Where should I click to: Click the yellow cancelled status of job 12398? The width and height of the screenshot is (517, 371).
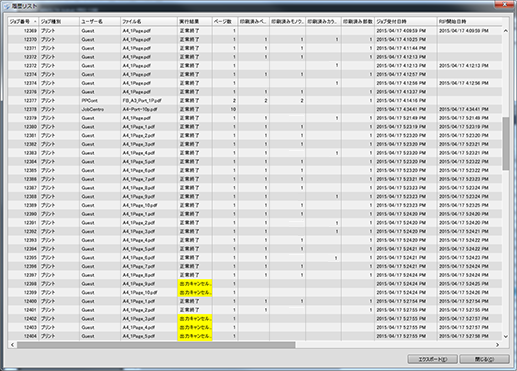195,284
